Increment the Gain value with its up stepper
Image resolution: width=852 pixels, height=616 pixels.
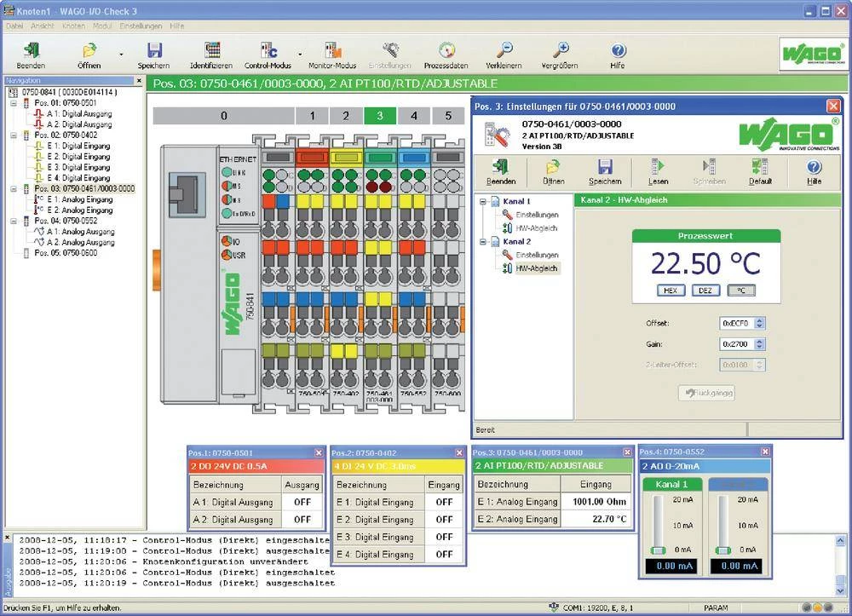click(759, 340)
